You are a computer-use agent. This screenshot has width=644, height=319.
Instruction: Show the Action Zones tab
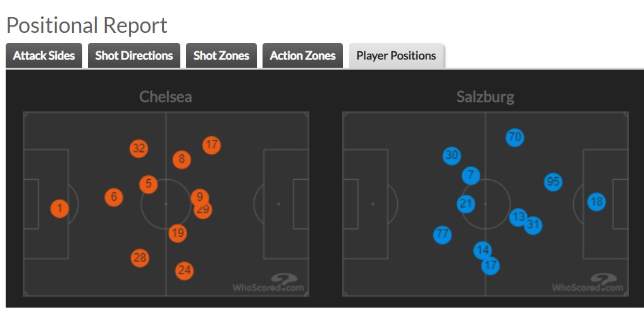pyautogui.click(x=302, y=56)
